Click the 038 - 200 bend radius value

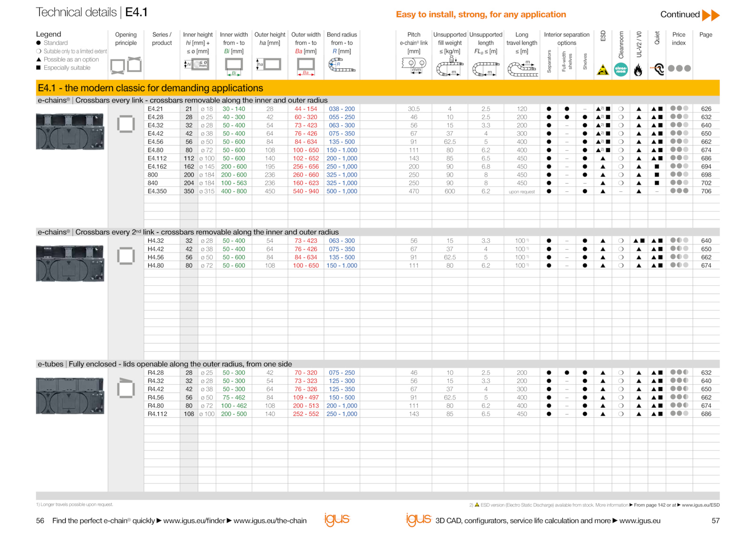[342, 109]
